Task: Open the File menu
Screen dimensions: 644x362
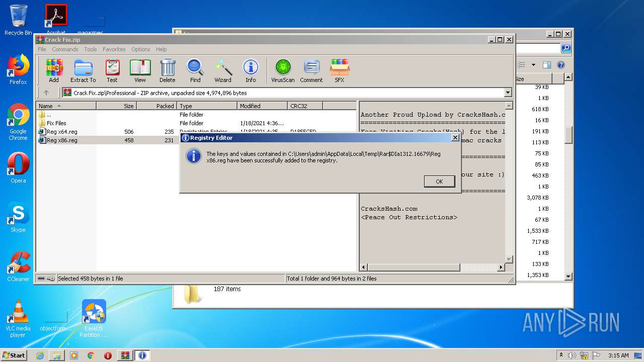Action: point(42,49)
